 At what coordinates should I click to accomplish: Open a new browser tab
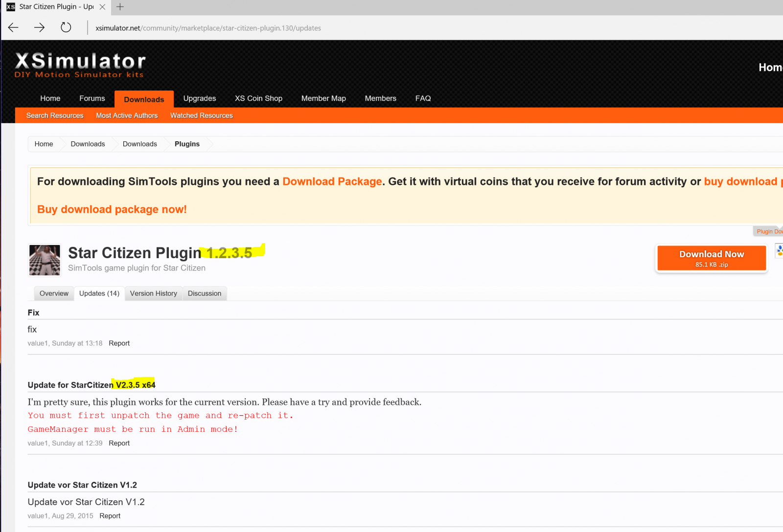(x=120, y=7)
